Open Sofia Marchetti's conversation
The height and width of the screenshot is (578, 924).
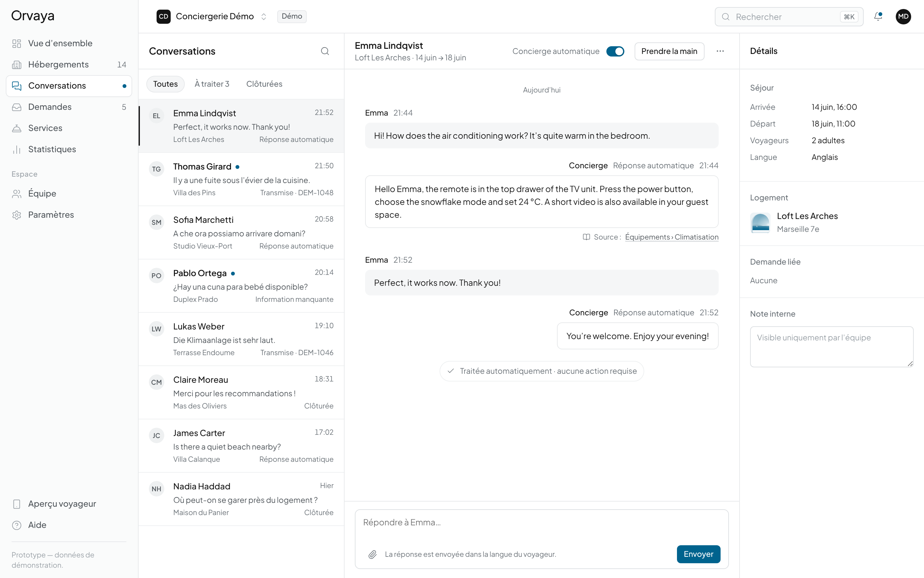pos(241,233)
